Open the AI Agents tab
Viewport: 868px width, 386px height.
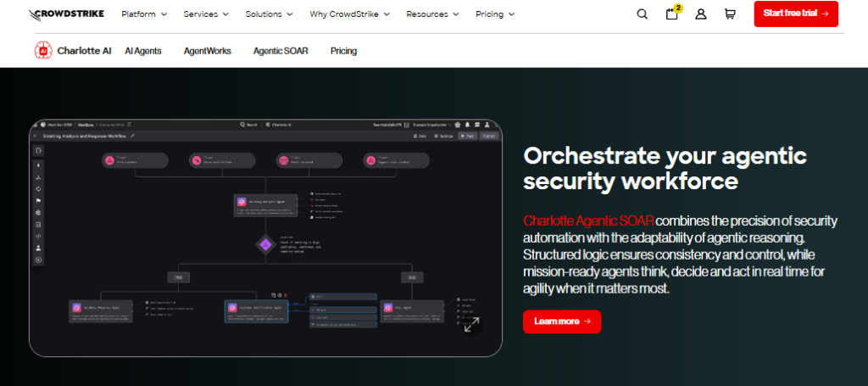[142, 51]
